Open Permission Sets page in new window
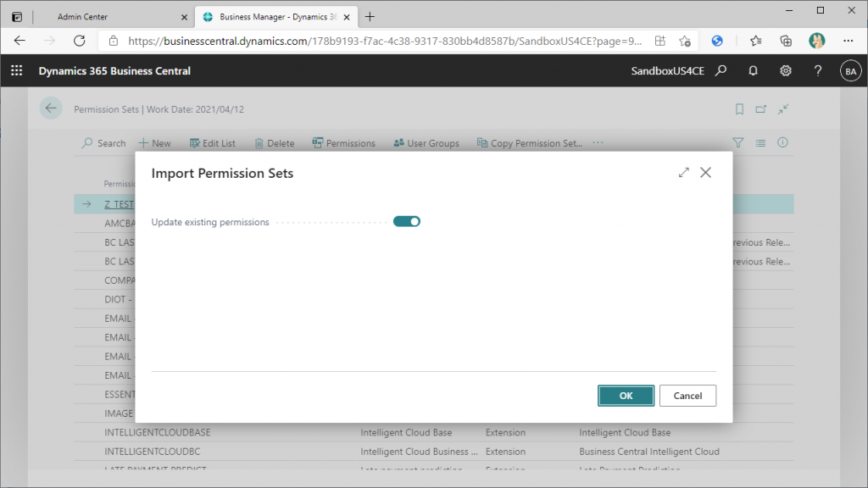The width and height of the screenshot is (868, 488). [761, 109]
